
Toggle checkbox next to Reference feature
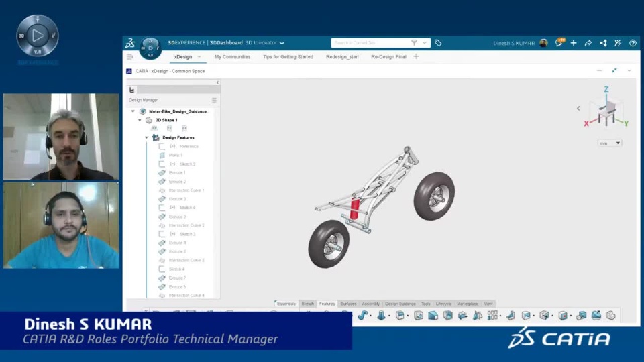point(162,147)
